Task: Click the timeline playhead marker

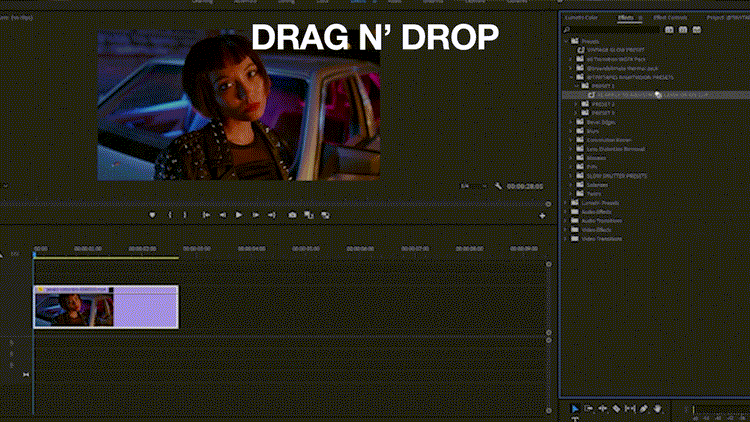Action: [34, 254]
